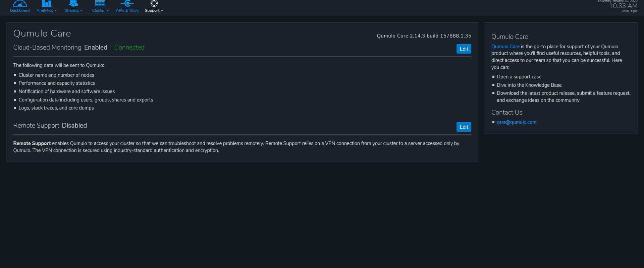
Task: Expand the Support dropdown menu
Action: 154,10
